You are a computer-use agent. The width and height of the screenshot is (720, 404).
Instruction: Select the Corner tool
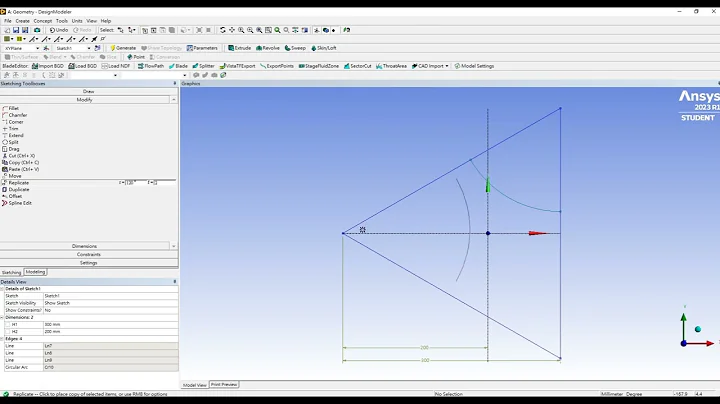pos(12,122)
